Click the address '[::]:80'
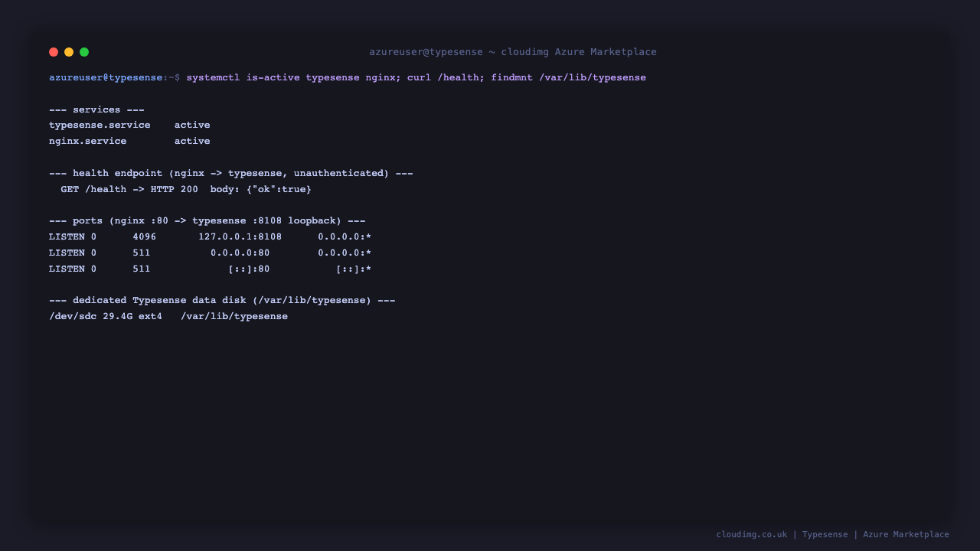 point(249,269)
